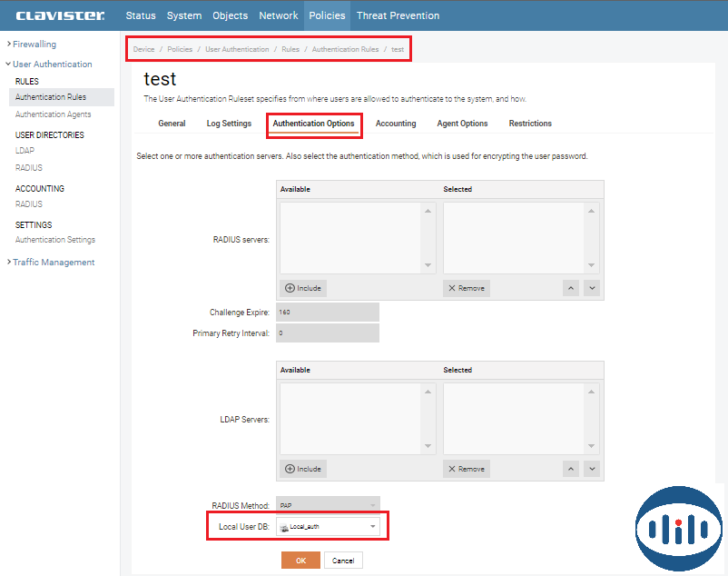Click the round blue badge logo
728x576 pixels.
(x=679, y=530)
